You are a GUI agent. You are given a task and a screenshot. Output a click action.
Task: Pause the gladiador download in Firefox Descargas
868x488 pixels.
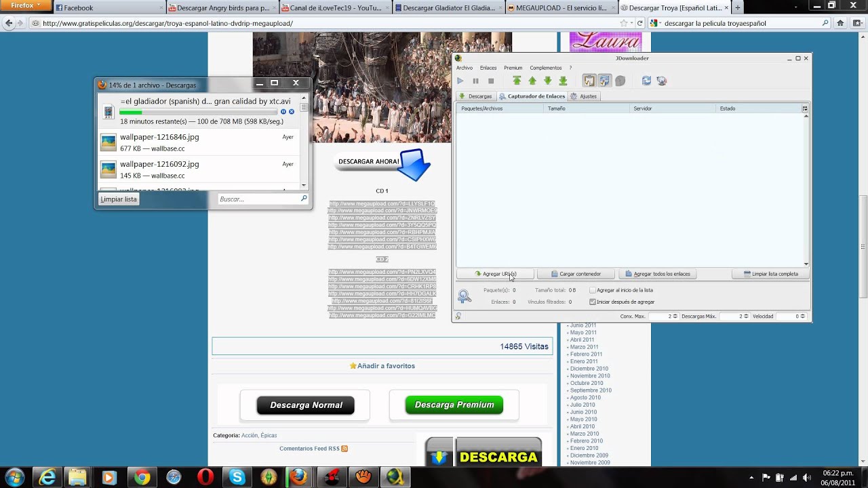[283, 112]
